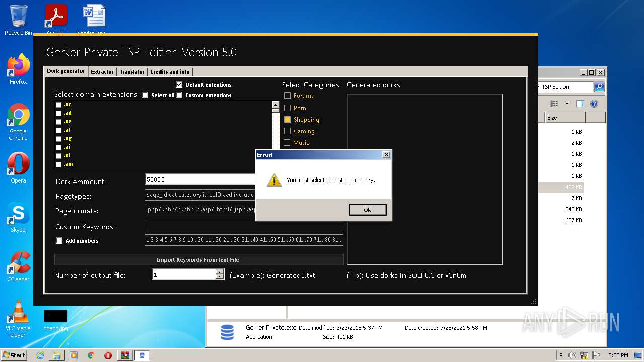Launch Firefox from the desktop

click(x=18, y=69)
